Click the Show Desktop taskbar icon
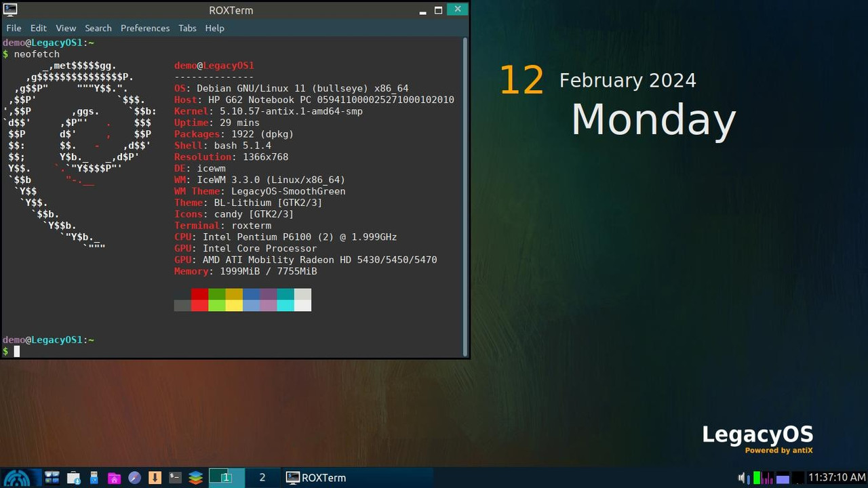868x488 pixels. pyautogui.click(x=52, y=478)
